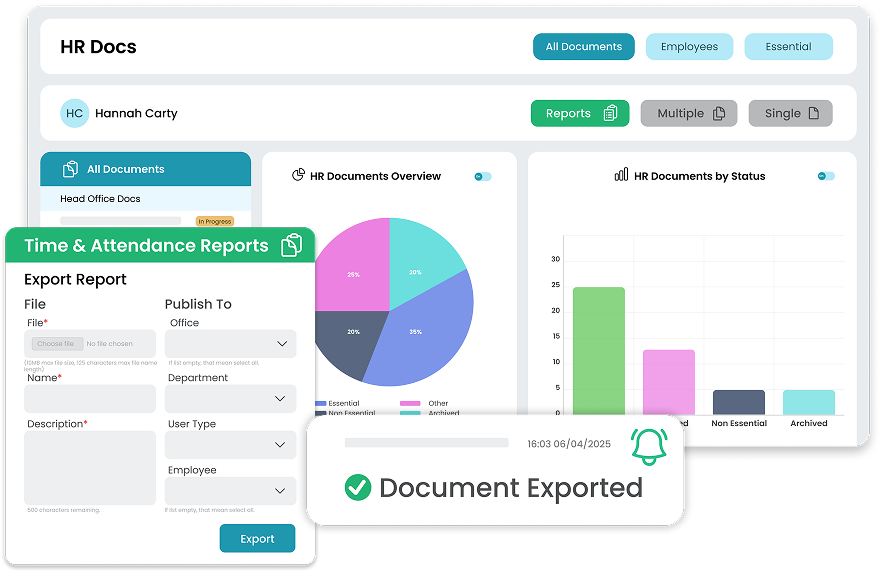Select Head Office Docs in the sidebar
This screenshot has height=575, width=881.
[x=146, y=198]
